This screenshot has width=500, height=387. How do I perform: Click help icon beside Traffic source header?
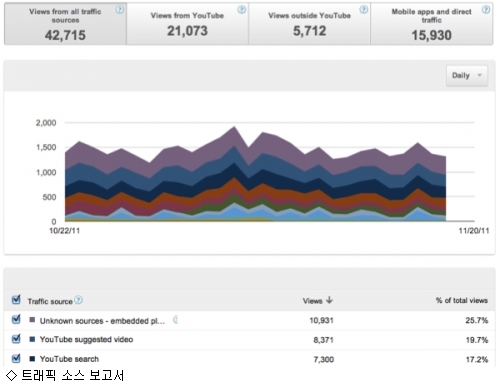point(78,300)
